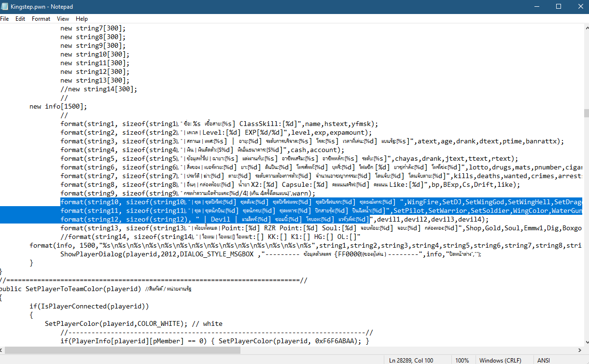This screenshot has height=364, width=589.
Task: Maximize the Notepad window
Action: [558, 6]
